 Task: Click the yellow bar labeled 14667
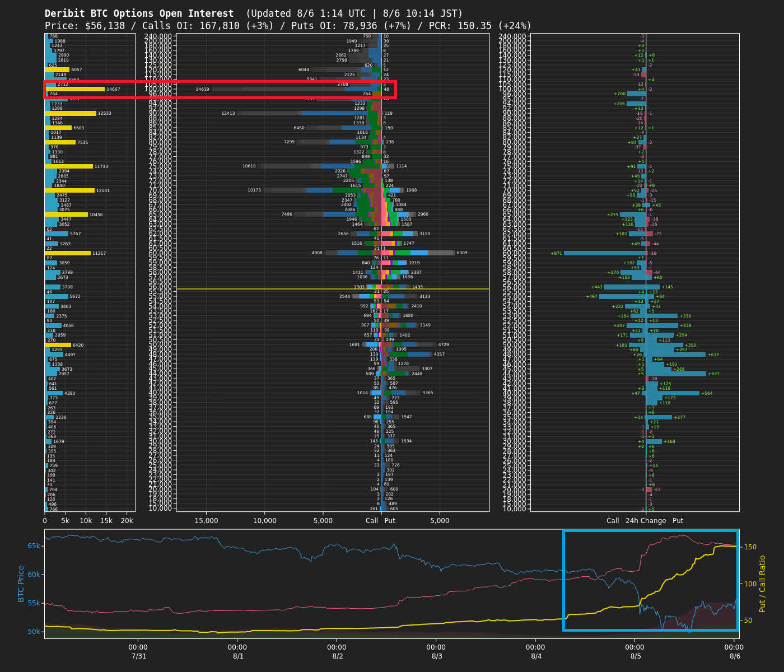click(74, 89)
